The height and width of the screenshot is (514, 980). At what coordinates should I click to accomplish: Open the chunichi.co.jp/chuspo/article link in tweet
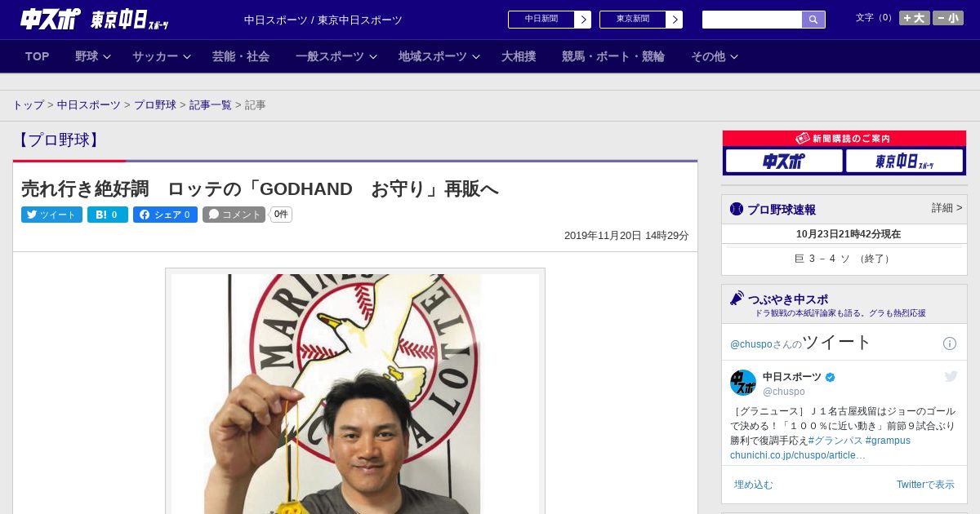798,455
